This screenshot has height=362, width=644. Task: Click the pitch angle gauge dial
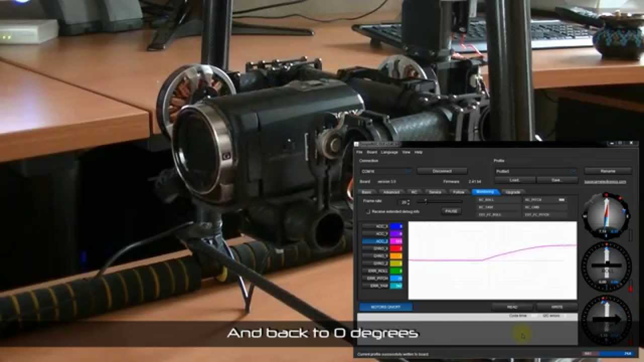606,216
